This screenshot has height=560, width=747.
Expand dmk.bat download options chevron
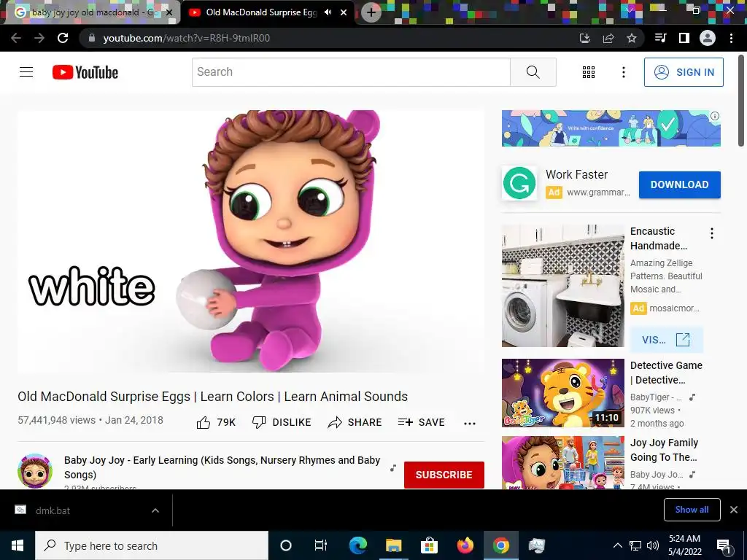155,510
